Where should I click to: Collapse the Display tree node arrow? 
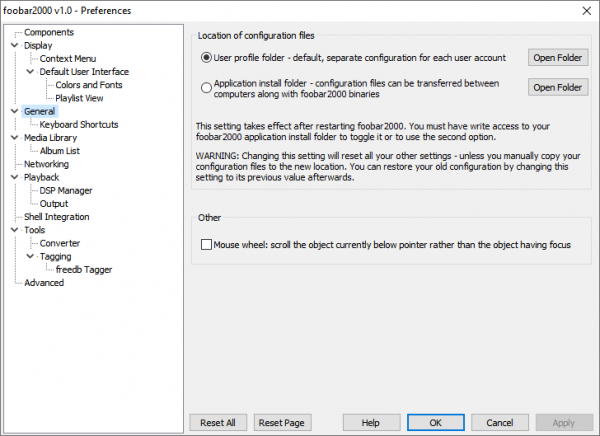14,46
